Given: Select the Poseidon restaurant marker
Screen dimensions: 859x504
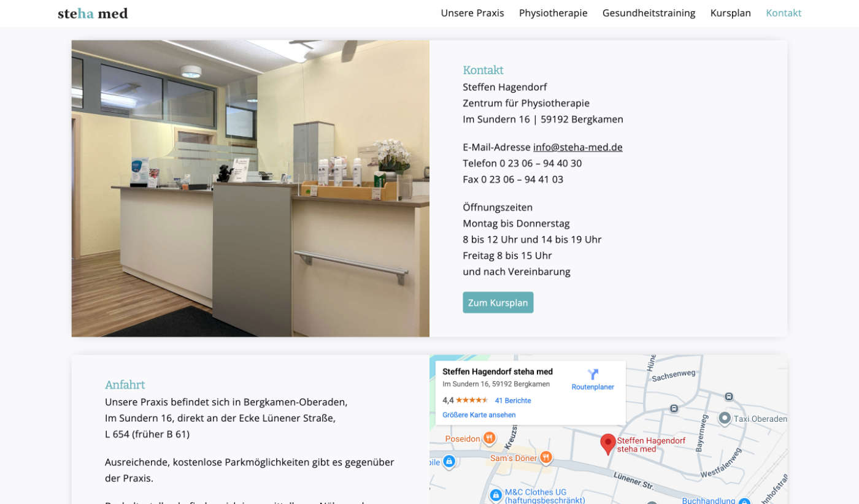Looking at the screenshot, I should click(x=489, y=438).
